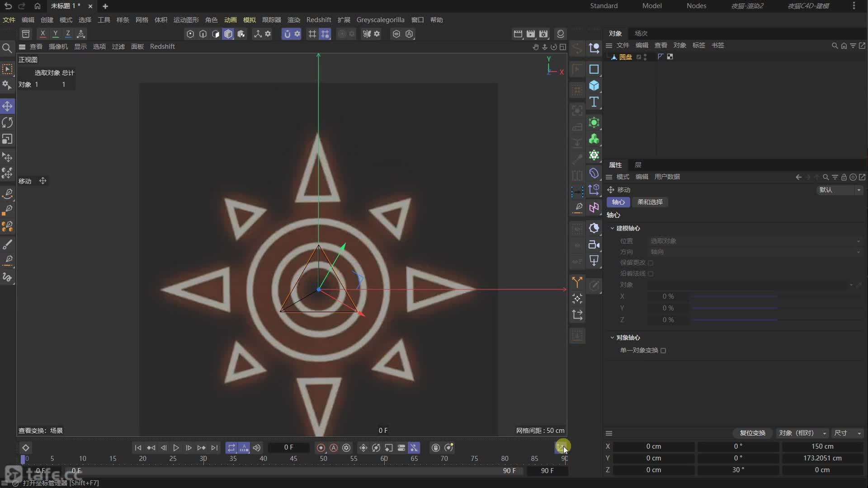This screenshot has height=488, width=868.
Task: Play the animation forward
Action: (x=176, y=448)
